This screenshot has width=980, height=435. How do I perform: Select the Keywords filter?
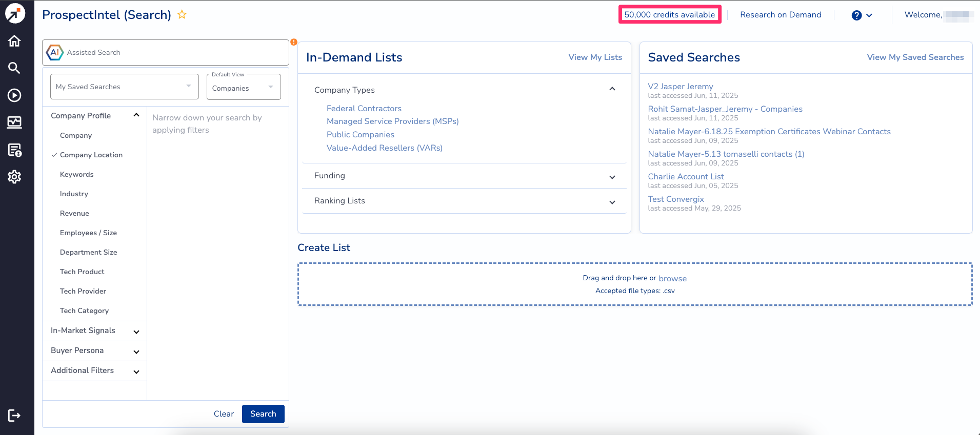pyautogui.click(x=77, y=174)
